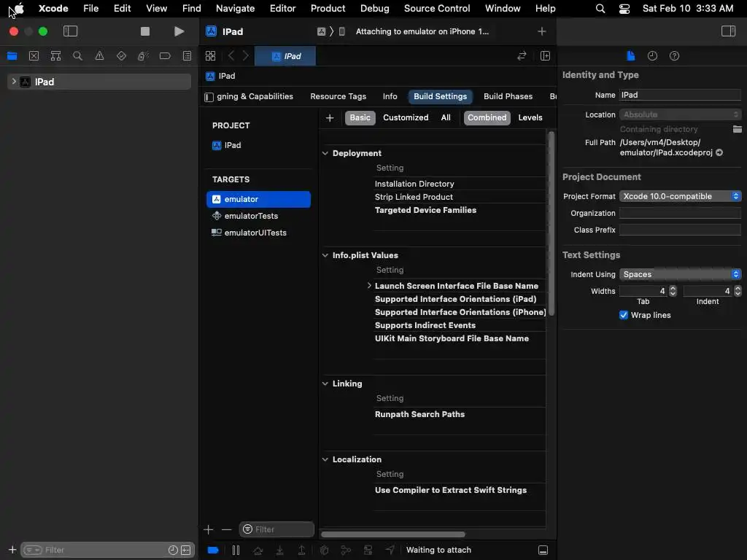Open Source Control menu
Screen dimensions: 747x560
coord(437,9)
